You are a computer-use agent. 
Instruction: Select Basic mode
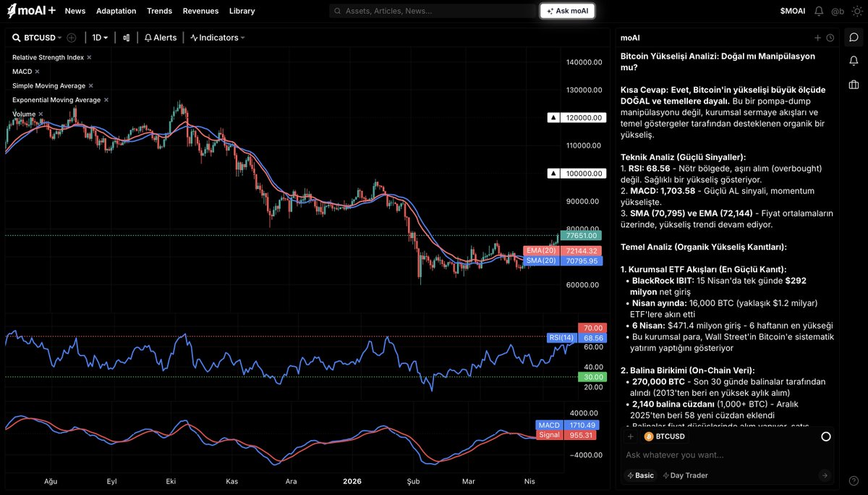[x=641, y=475]
